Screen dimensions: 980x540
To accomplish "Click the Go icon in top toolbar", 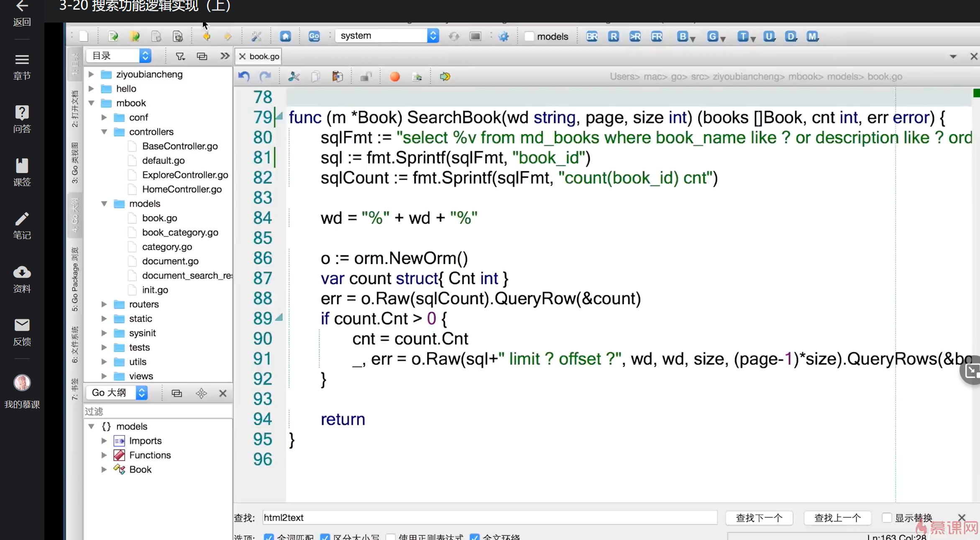I will [x=314, y=36].
